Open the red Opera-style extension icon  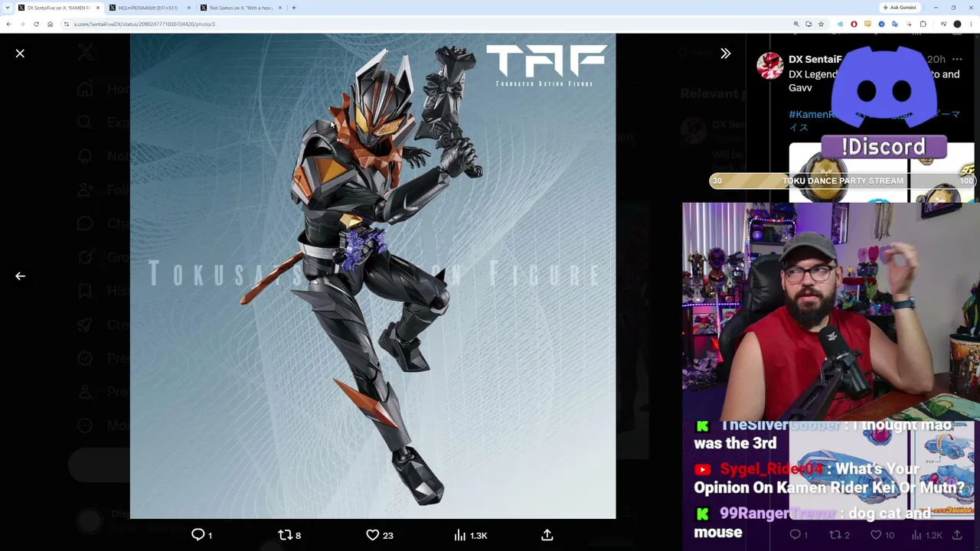click(x=854, y=24)
